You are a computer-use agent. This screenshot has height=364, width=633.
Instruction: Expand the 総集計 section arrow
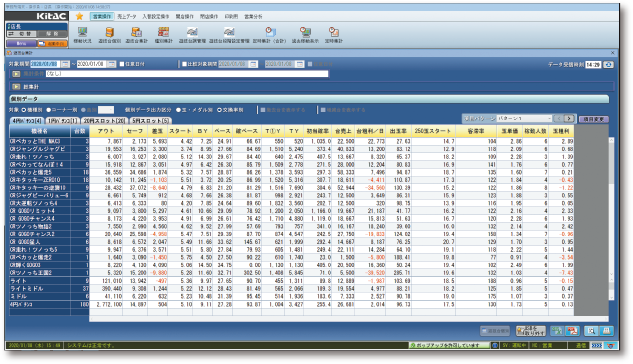16,87
